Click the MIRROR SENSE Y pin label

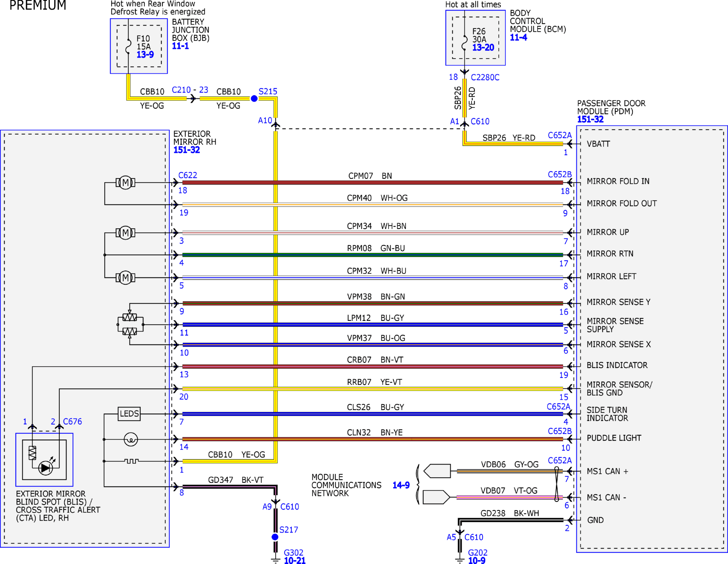[x=619, y=302]
